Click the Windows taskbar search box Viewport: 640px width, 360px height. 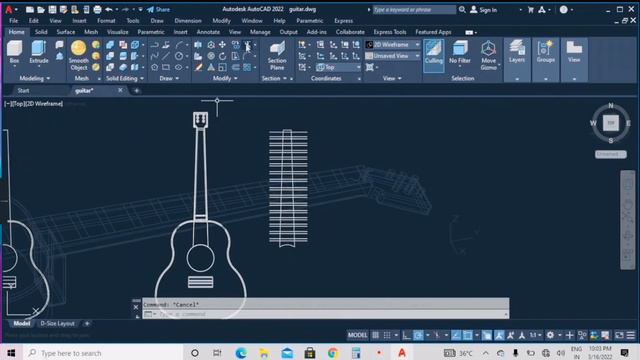pyautogui.click(x=103, y=353)
